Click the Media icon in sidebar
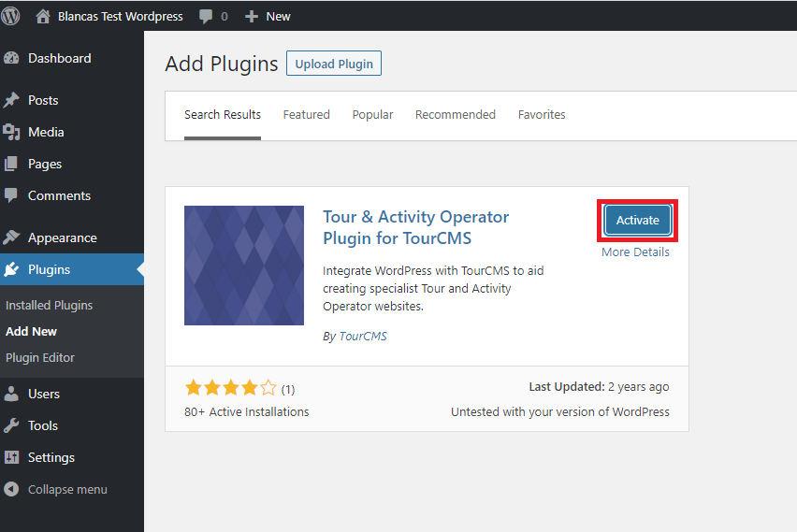Image resolution: width=797 pixels, height=532 pixels. (x=11, y=132)
